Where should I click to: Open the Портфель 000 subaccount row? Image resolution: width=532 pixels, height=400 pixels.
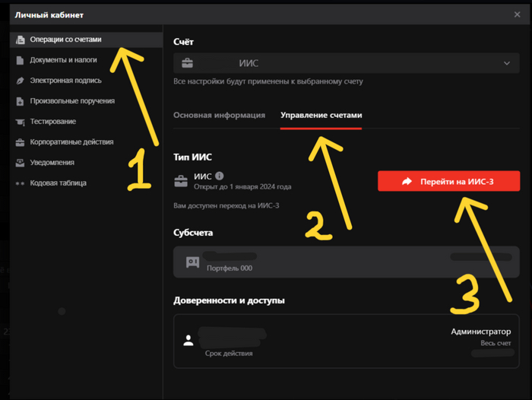click(x=347, y=262)
